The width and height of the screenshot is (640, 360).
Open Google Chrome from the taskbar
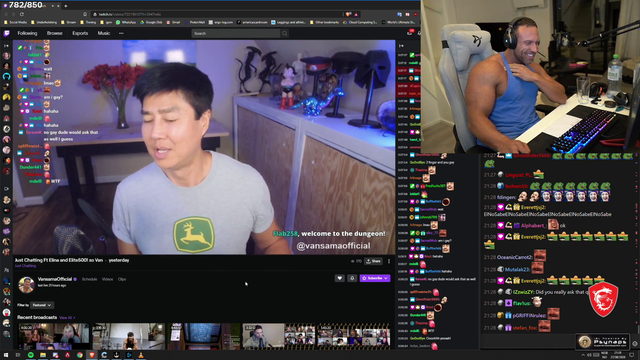coord(80,355)
